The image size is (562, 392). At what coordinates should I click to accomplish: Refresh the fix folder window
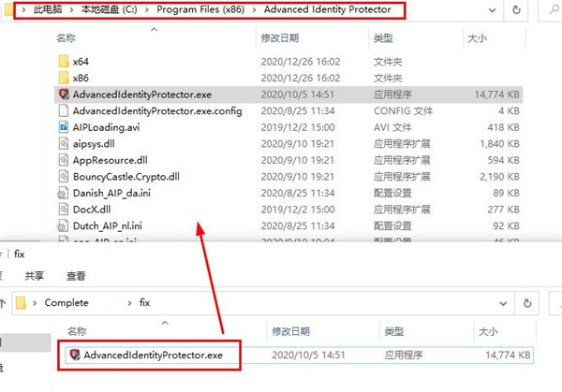(527, 303)
